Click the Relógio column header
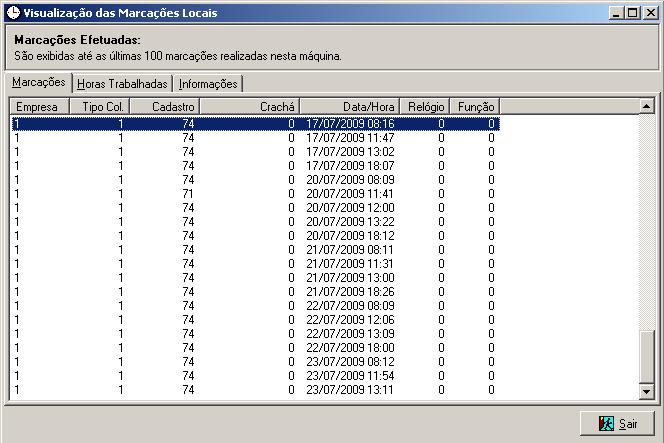664x443 pixels. point(425,106)
